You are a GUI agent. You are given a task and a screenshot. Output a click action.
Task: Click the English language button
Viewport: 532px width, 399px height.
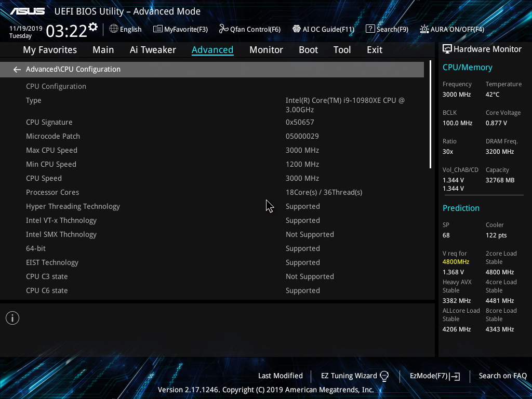pos(130,29)
